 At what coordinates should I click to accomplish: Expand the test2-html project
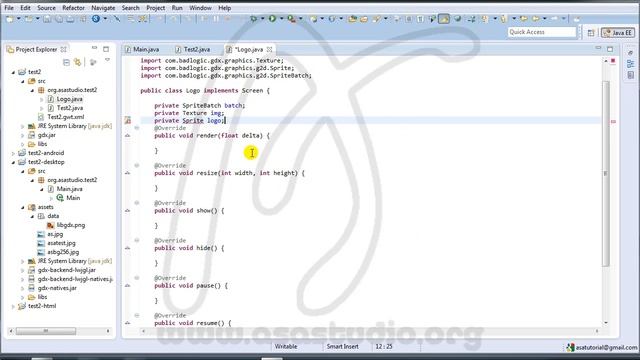(13, 306)
